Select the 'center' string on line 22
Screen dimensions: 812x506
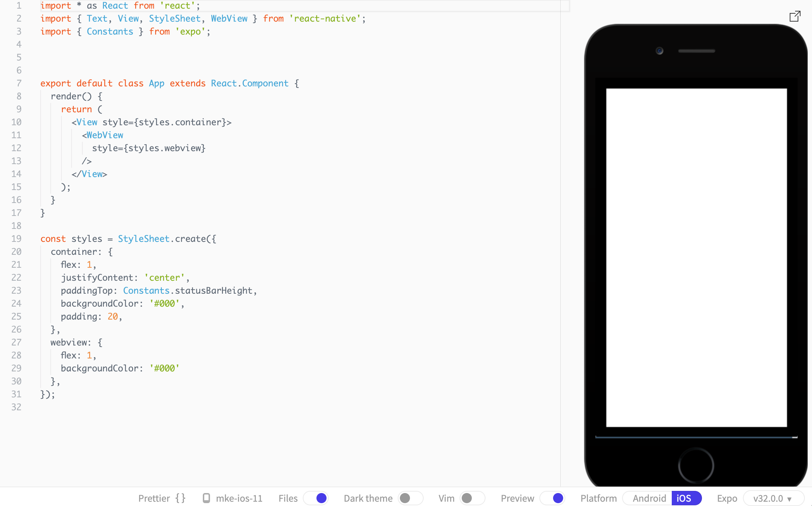(x=164, y=277)
